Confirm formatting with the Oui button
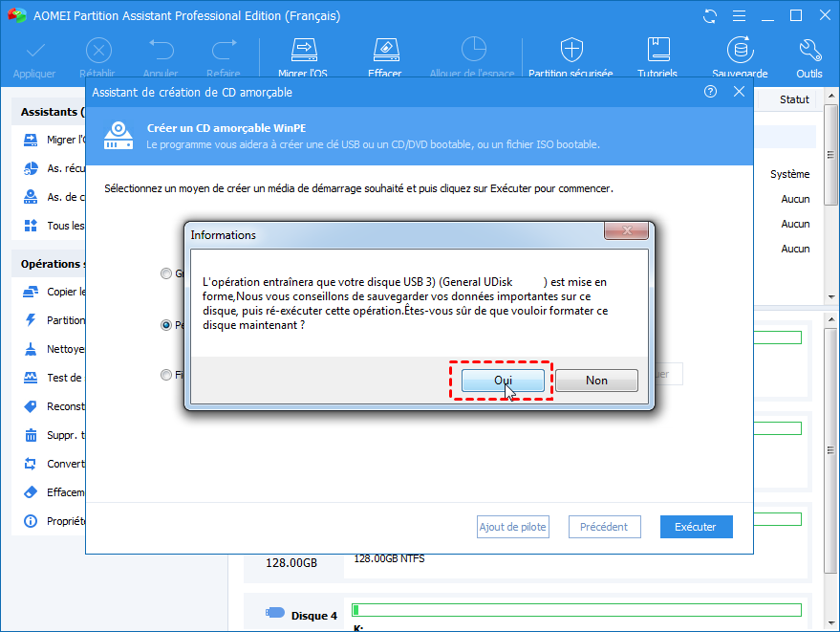This screenshot has height=632, width=840. click(x=503, y=380)
